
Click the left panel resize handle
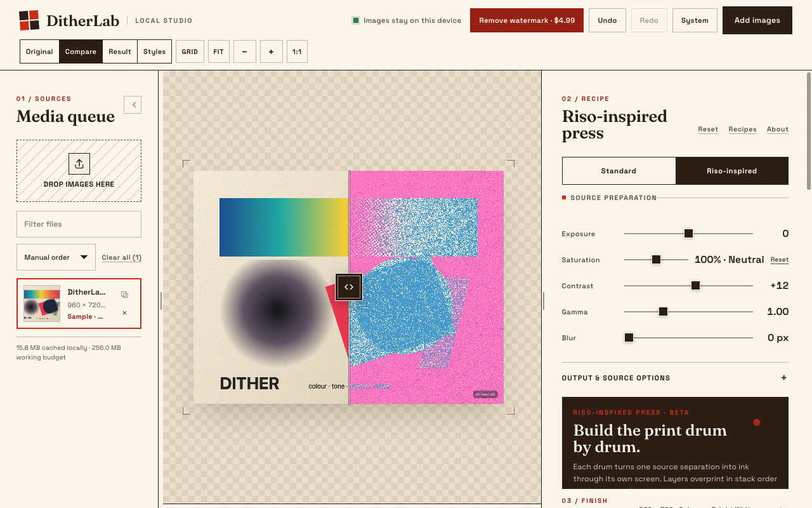pyautogui.click(x=161, y=301)
